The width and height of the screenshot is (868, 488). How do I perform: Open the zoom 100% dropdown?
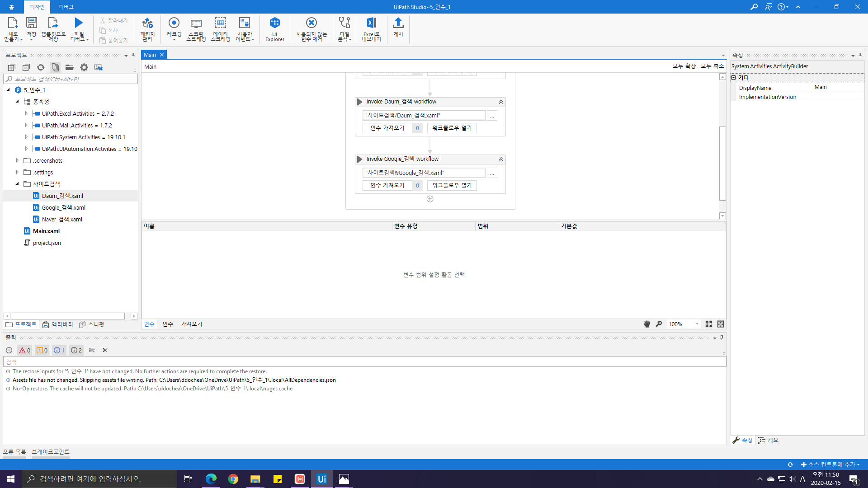pyautogui.click(x=696, y=324)
